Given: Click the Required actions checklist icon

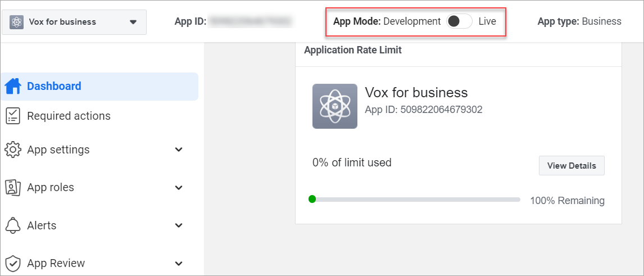Looking at the screenshot, I should pyautogui.click(x=13, y=116).
